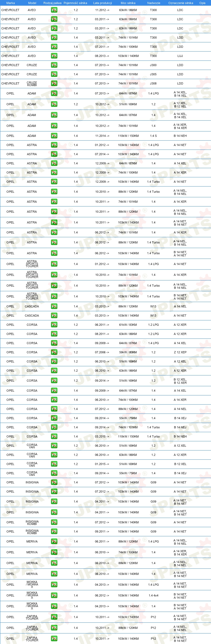Select petrol icon for Adam 1.4 LPG row
Viewport: 211px width, 644px height.
click(x=54, y=93)
